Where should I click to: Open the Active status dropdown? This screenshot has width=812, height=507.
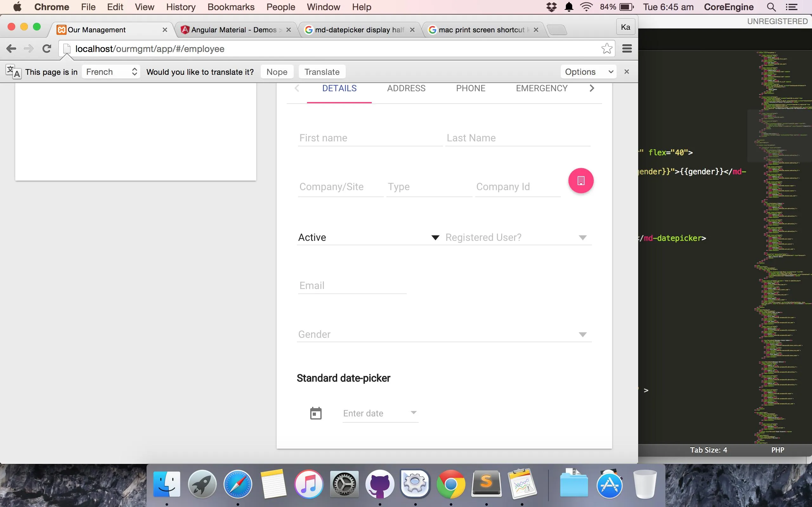[369, 237]
